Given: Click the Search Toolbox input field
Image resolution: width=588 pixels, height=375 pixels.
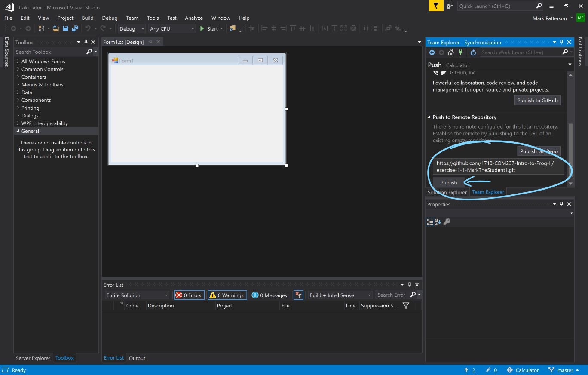Looking at the screenshot, I should coord(50,52).
